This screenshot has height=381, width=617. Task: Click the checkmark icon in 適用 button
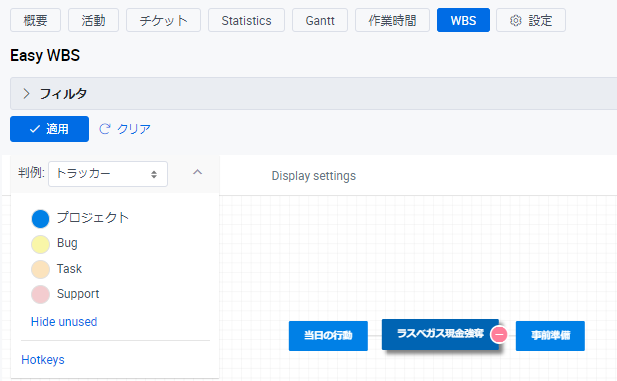35,129
